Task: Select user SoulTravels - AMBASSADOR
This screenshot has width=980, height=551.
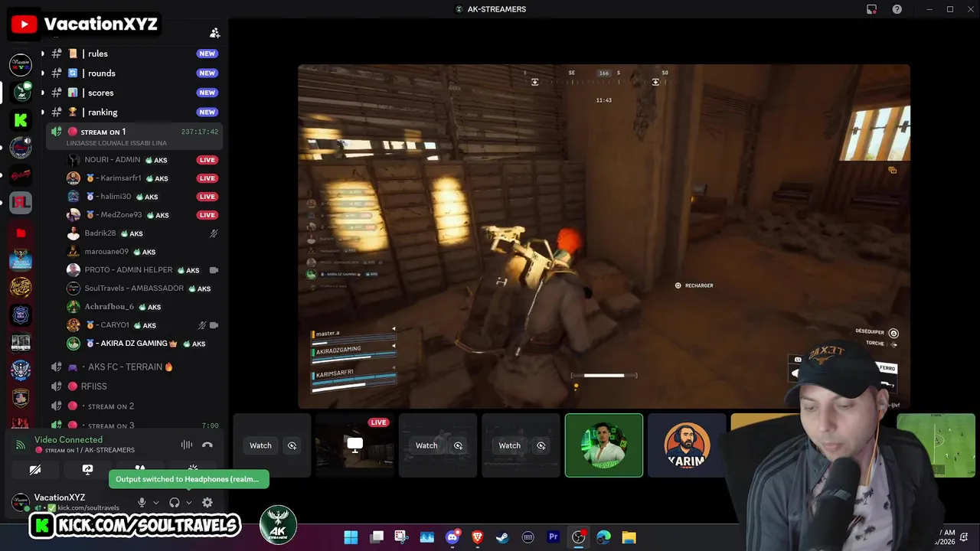Action: point(142,289)
